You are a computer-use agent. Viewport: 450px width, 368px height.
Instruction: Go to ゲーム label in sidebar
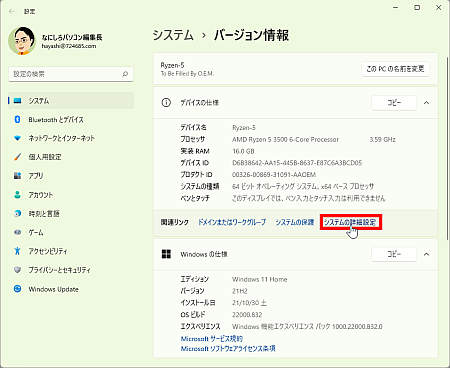[36, 232]
